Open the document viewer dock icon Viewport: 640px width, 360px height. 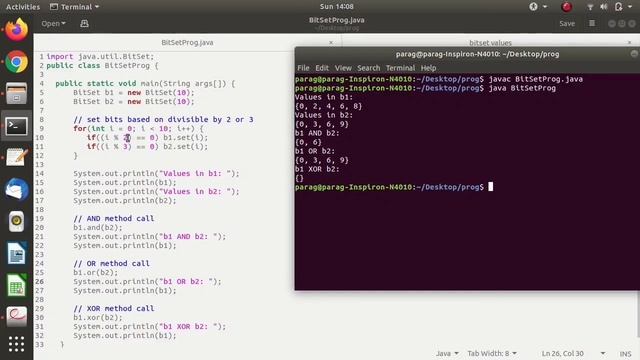click(16, 317)
